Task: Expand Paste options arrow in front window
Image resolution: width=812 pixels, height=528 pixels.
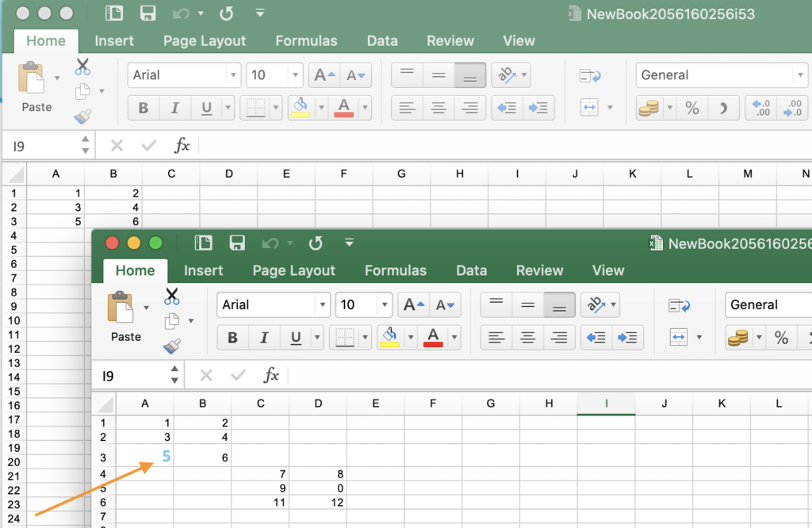Action: point(146,308)
